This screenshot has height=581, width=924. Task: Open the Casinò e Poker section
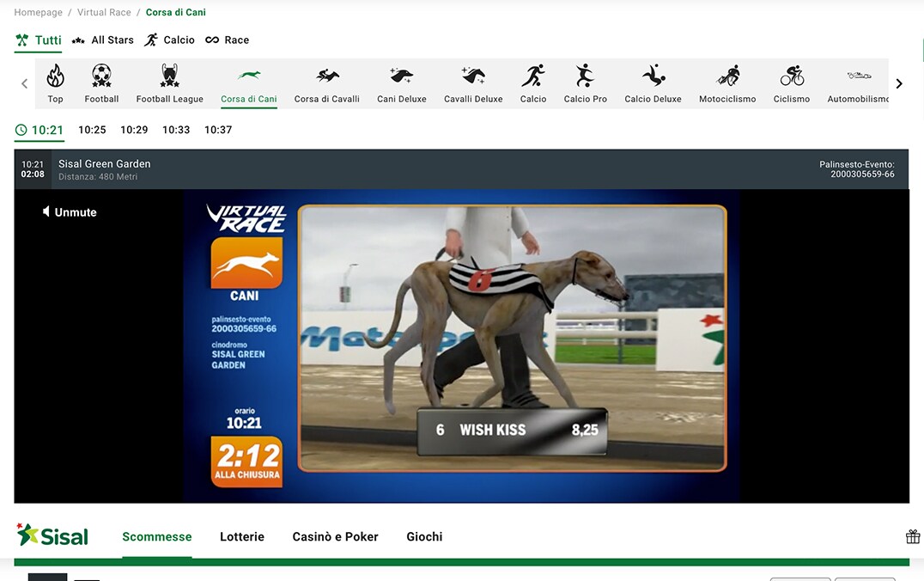[335, 537]
